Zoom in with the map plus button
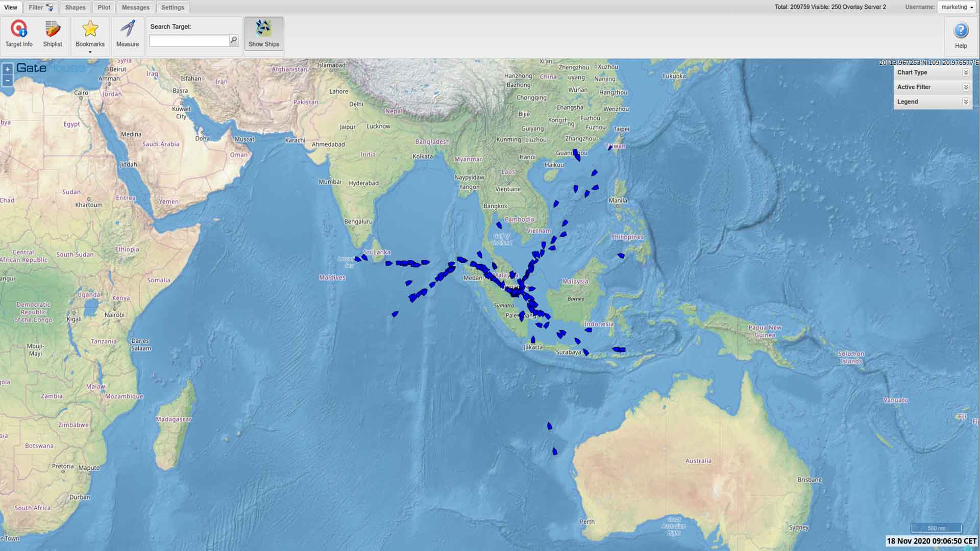This screenshot has width=980, height=551. [x=8, y=69]
